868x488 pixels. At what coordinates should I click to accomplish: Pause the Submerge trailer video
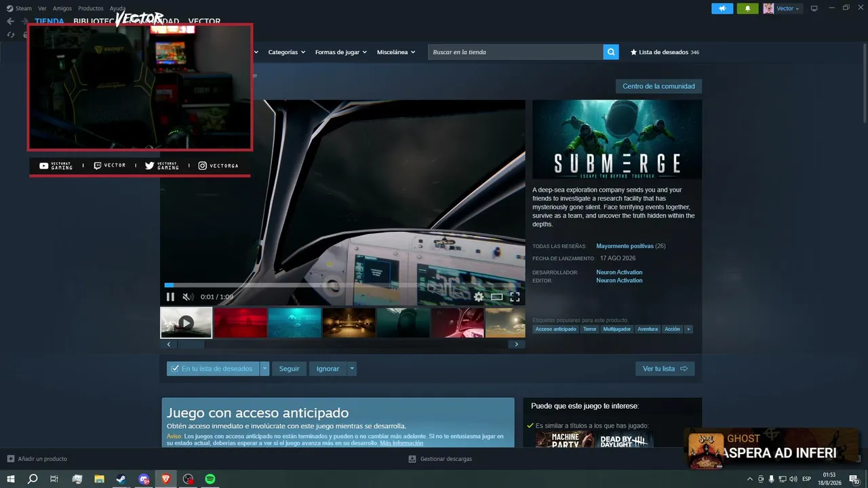coord(170,297)
